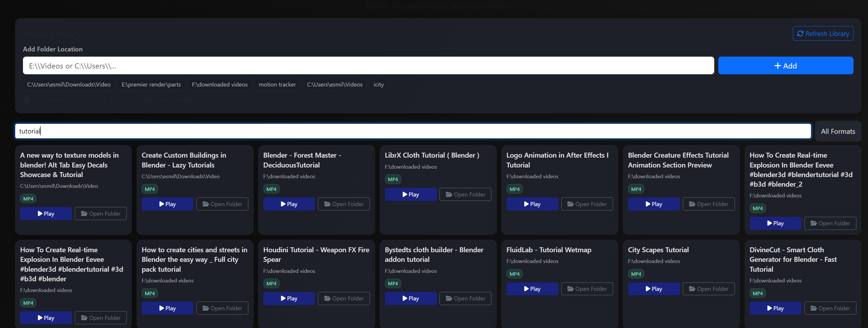Play LibrX Cloth Tutorial video
The image size is (868, 328).
[411, 194]
